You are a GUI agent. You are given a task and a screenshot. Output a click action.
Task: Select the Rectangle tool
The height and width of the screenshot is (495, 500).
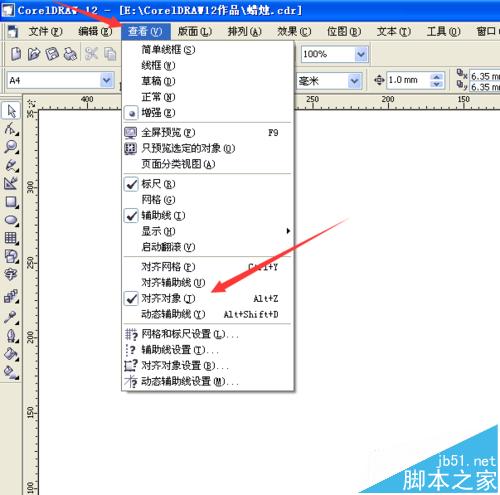[11, 202]
